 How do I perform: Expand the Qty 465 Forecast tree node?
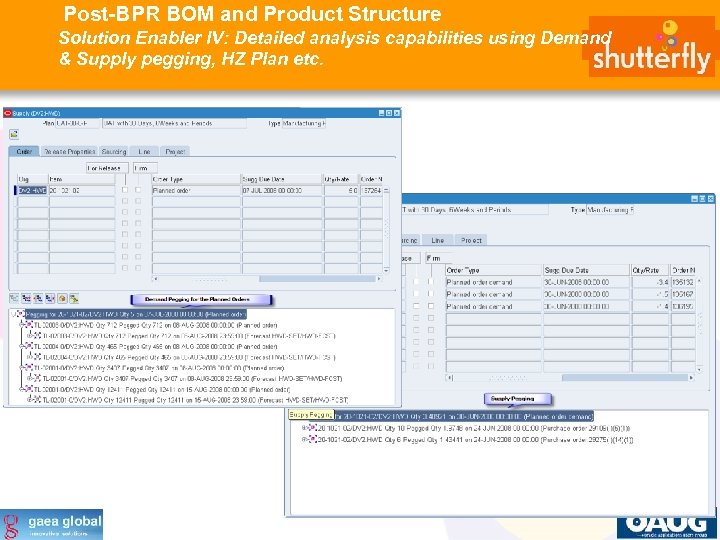[30, 357]
